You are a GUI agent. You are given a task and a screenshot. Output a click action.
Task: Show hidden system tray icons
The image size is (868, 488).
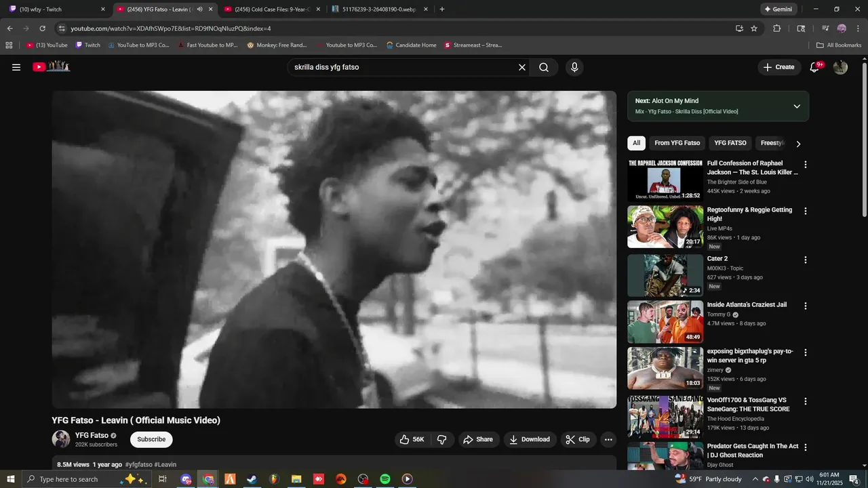click(755, 479)
